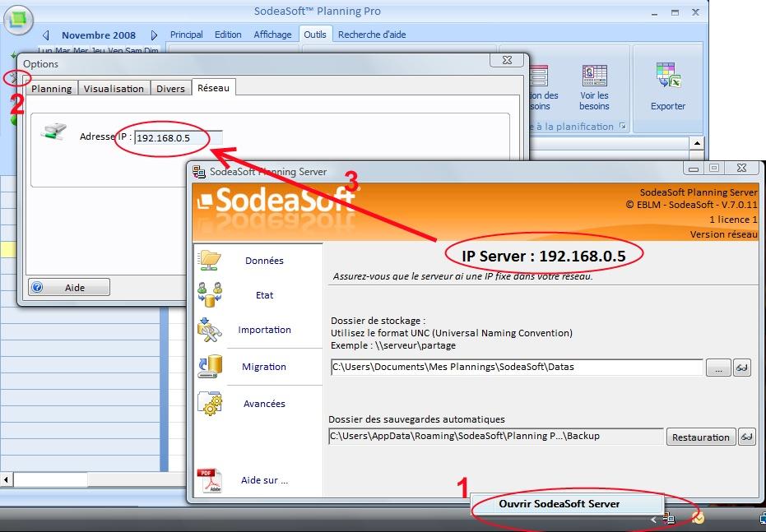The height and width of the screenshot is (532, 766).
Task: Click the 'SodeaSoft™ Planning Pro' window title
Action: pyautogui.click(x=317, y=12)
